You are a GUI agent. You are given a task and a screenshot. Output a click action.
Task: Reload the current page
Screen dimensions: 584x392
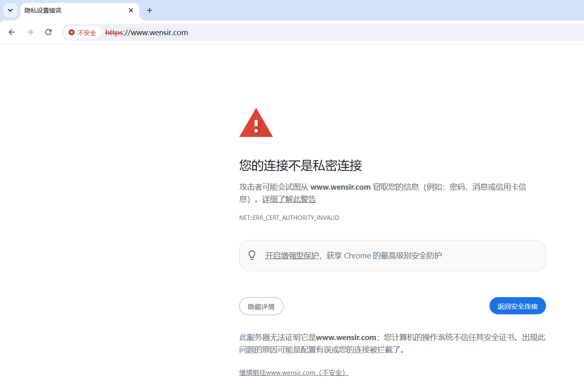(x=48, y=32)
